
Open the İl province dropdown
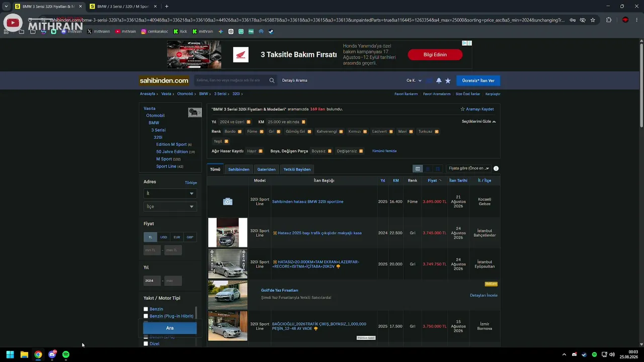[x=170, y=194]
